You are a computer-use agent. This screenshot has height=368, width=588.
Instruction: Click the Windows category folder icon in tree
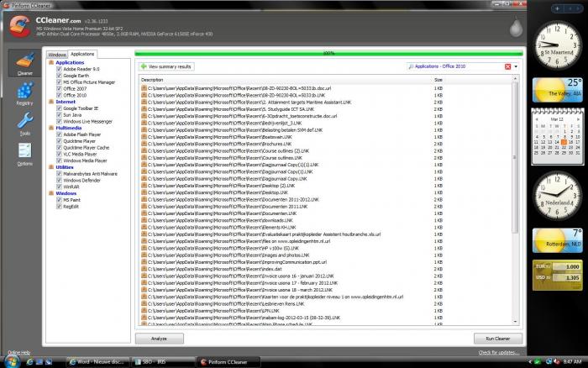pyautogui.click(x=51, y=193)
